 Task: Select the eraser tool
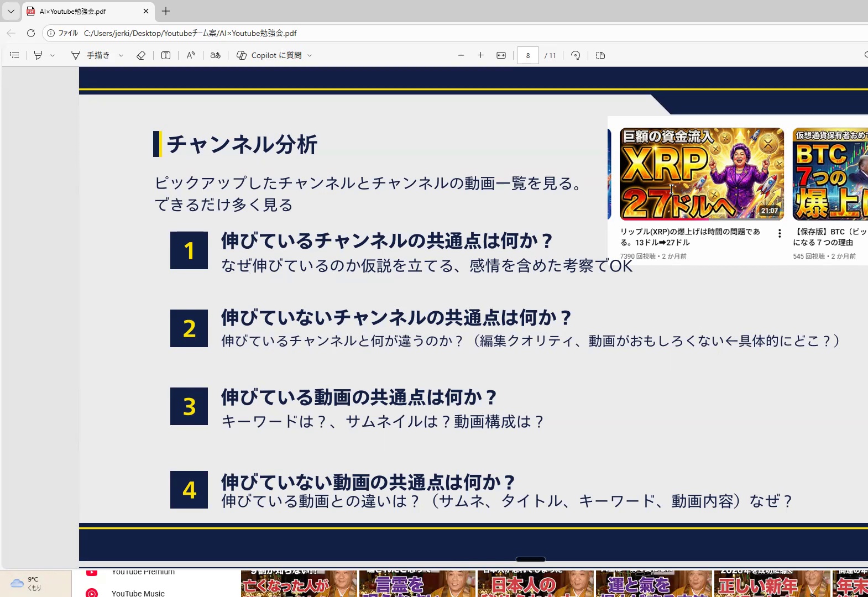[x=141, y=55]
